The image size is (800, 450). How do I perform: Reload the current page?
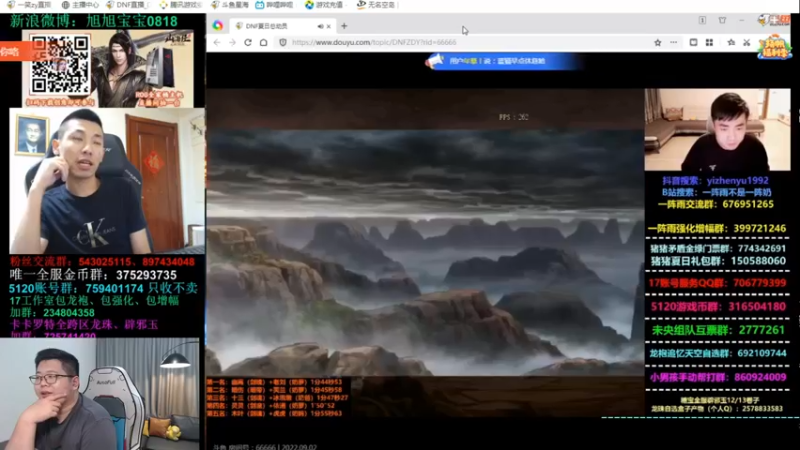click(248, 42)
